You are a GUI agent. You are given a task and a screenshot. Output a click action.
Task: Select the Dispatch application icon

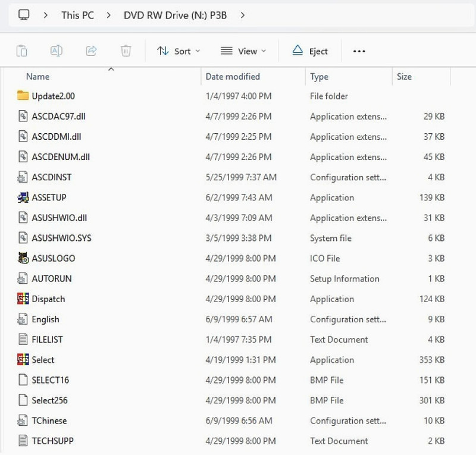point(23,299)
